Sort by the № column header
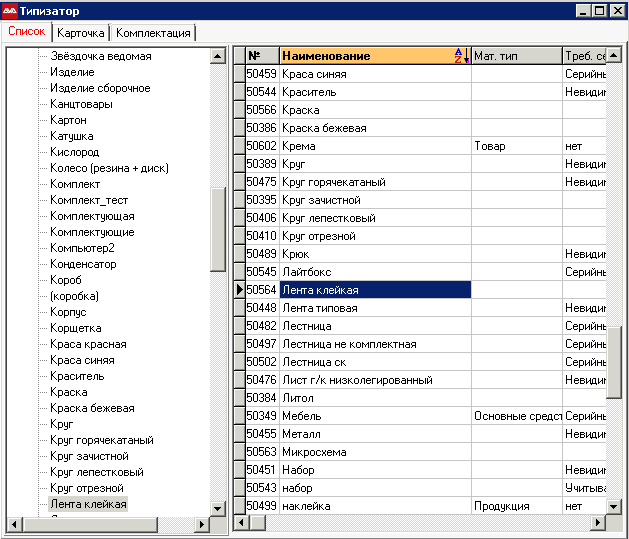This screenshot has height=539, width=629. point(263,56)
